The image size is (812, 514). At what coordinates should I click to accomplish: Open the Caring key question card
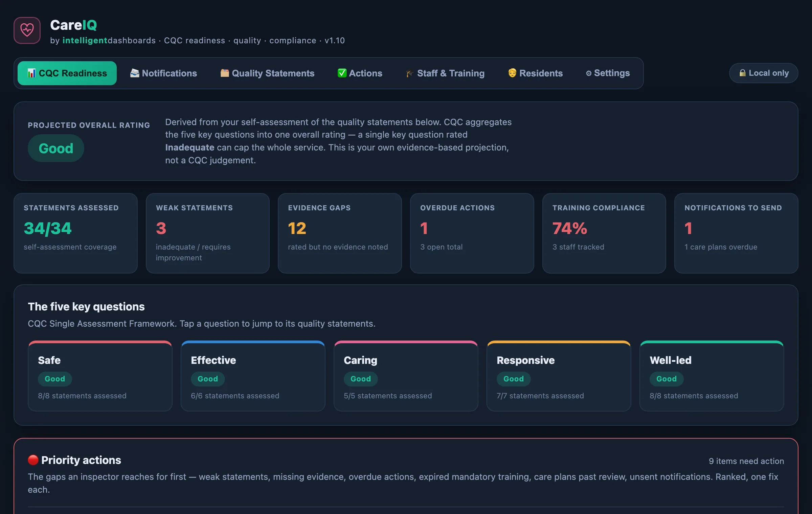pyautogui.click(x=406, y=376)
